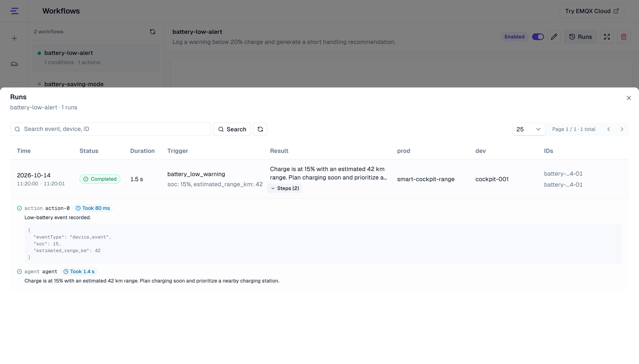Go to next page of runs
Screen dimensions: 639x364
(x=622, y=129)
